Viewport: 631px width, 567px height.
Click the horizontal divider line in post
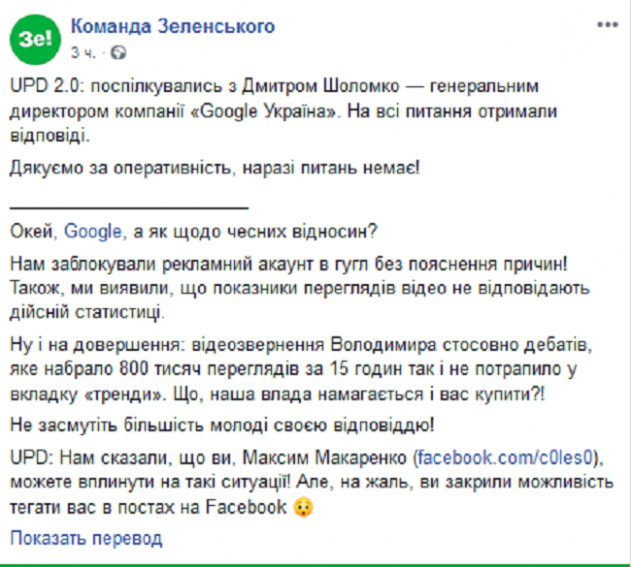point(128,207)
